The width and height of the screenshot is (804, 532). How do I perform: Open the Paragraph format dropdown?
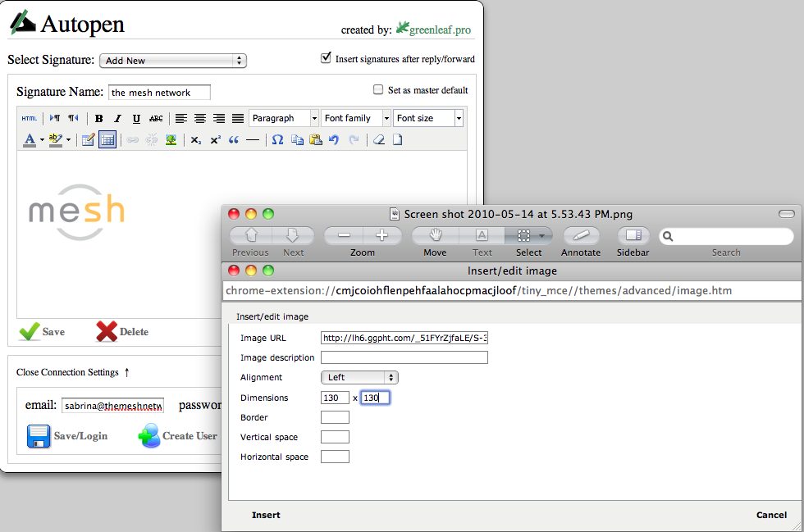click(x=283, y=119)
